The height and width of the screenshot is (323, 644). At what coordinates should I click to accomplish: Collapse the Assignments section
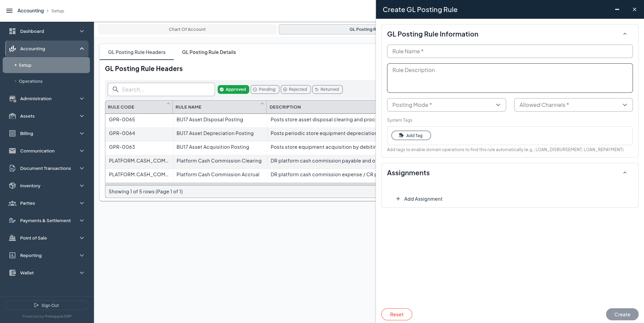coord(625,173)
